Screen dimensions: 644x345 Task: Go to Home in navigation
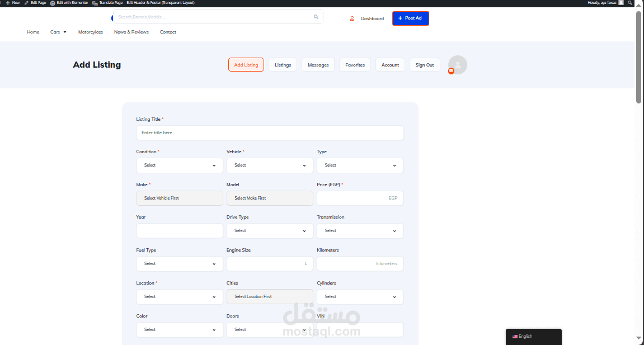(33, 32)
